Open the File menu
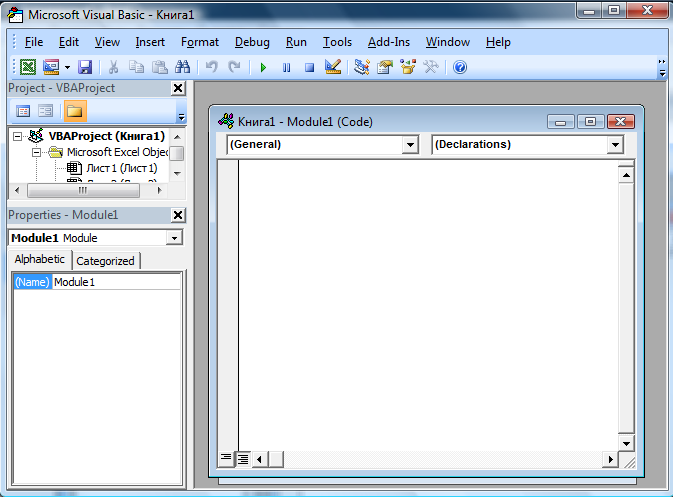 pos(34,42)
